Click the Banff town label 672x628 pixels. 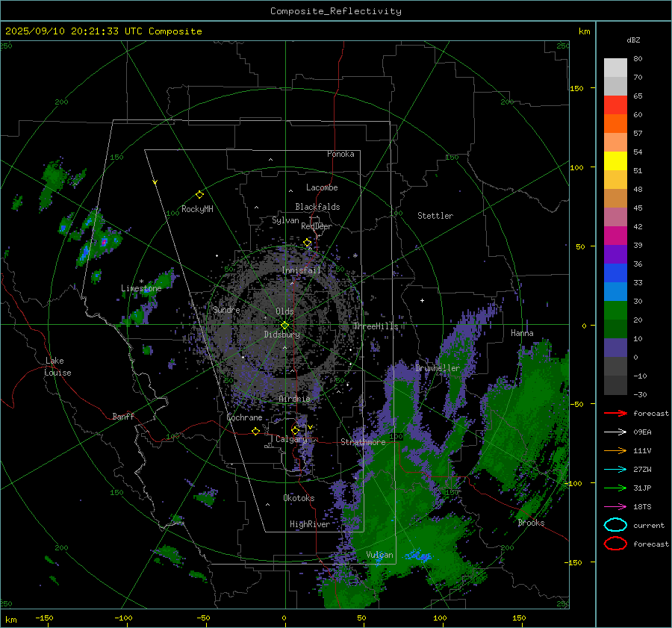tap(123, 416)
